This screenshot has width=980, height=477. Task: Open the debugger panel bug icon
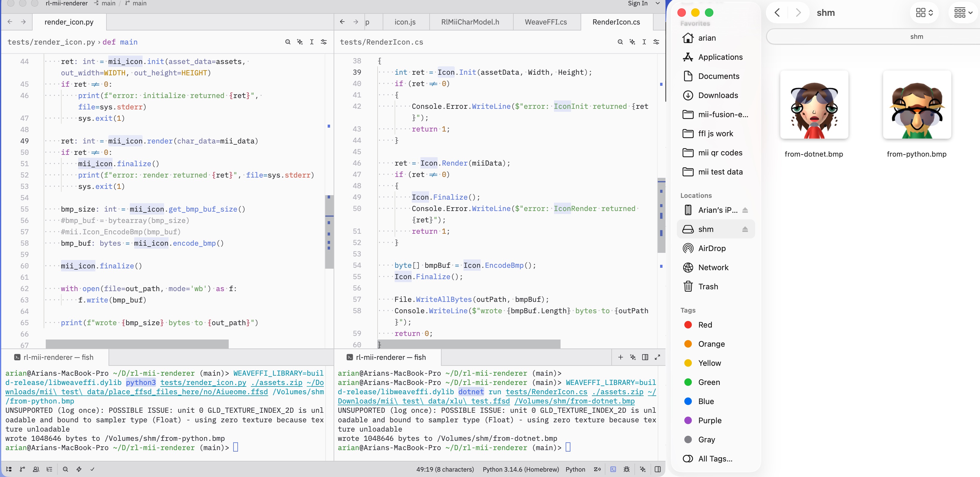click(x=627, y=469)
